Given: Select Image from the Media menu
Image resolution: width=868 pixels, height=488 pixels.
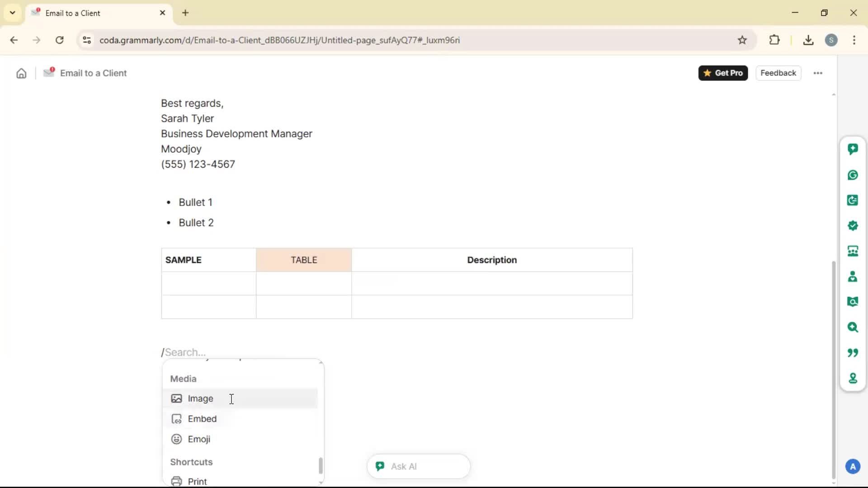Looking at the screenshot, I should 200,399.
